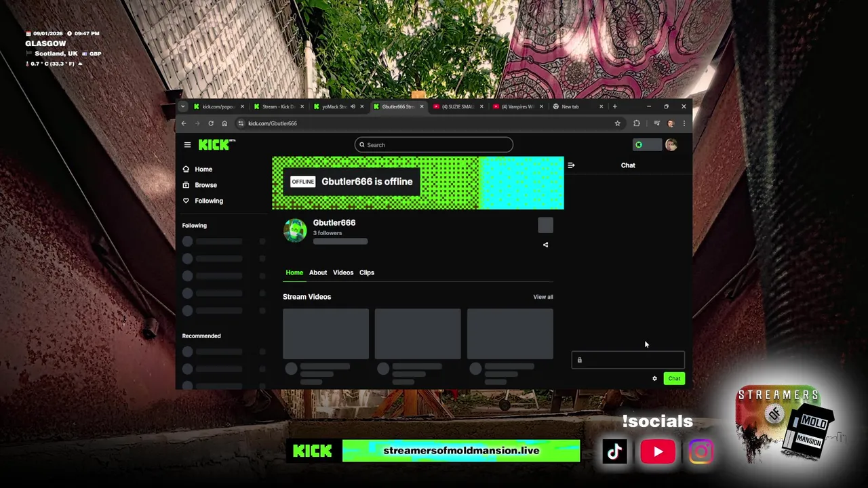Open the channel Clips tab

tap(367, 272)
